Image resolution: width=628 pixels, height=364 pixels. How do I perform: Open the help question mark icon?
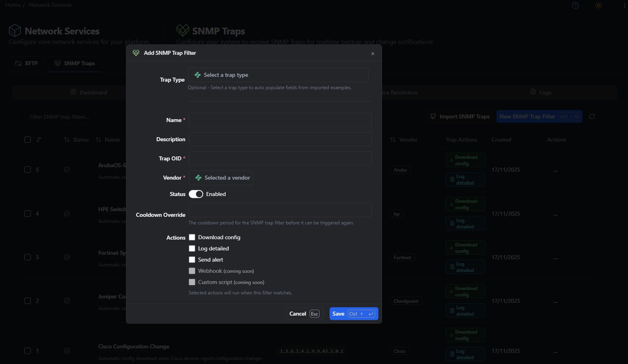click(575, 5)
